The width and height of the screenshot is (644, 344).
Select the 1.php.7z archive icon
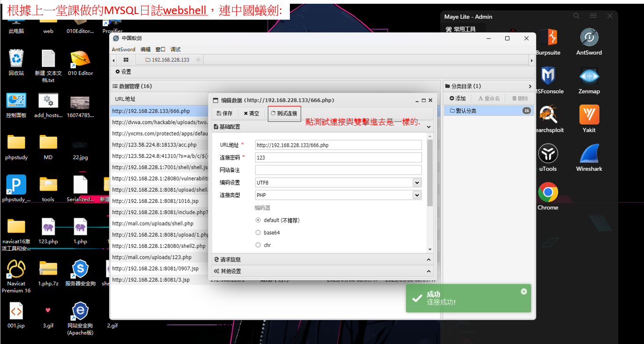[x=48, y=269]
